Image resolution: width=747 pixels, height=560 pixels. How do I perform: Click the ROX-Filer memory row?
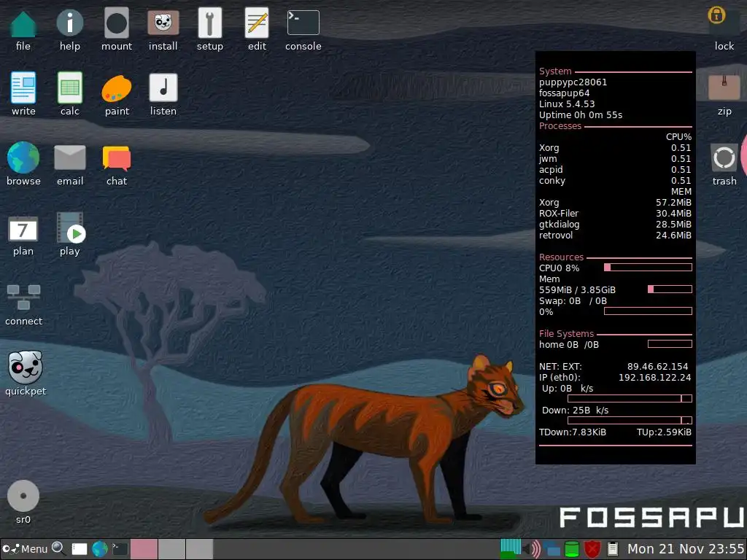[615, 214]
